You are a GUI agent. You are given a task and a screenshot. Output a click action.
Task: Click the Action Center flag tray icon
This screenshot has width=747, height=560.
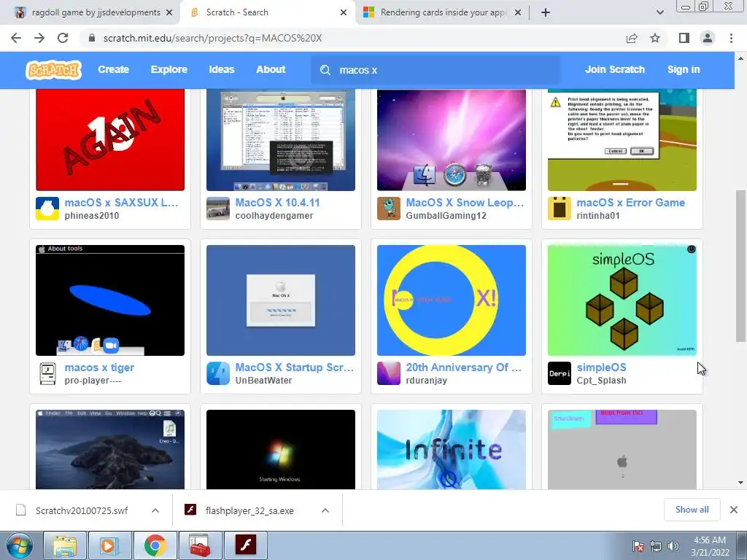639,546
